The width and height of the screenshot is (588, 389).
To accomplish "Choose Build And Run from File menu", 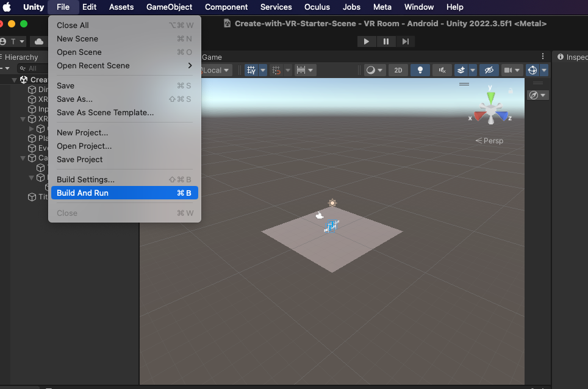I will point(124,193).
